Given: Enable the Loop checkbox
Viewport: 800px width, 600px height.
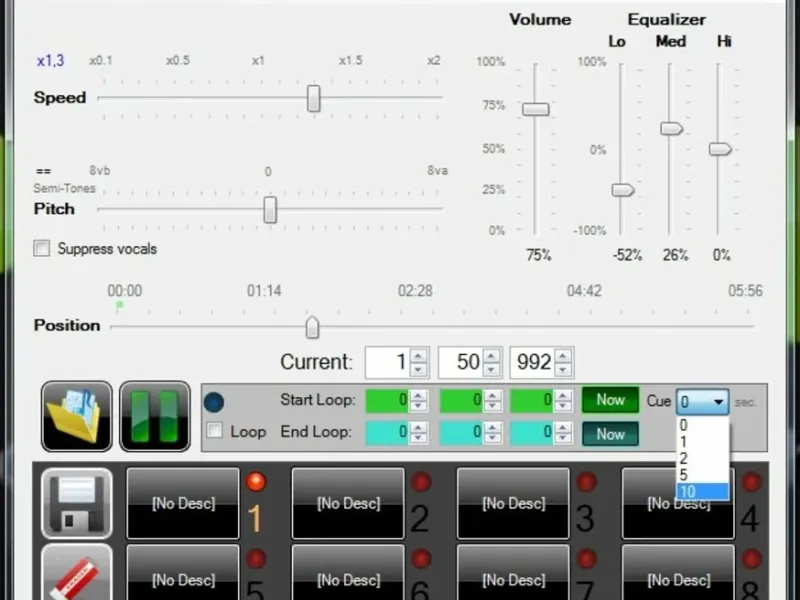Looking at the screenshot, I should point(214,431).
